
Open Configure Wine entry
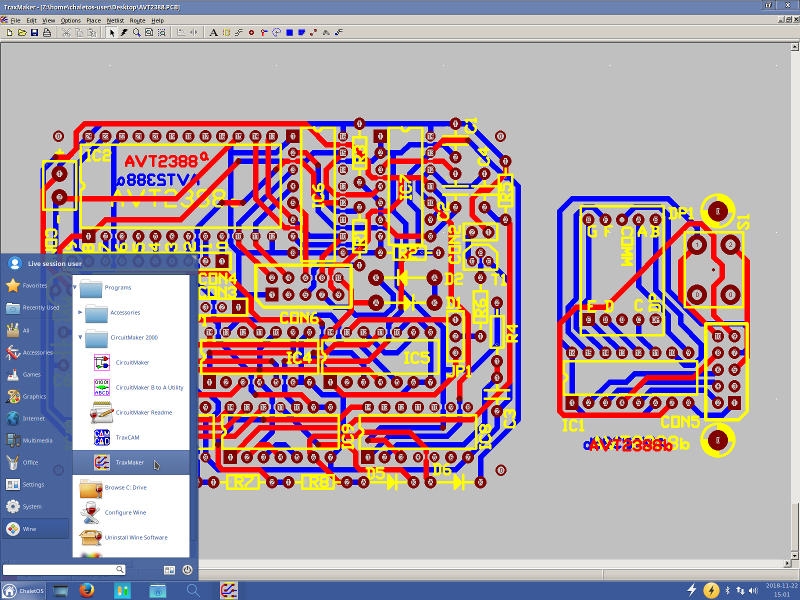pyautogui.click(x=125, y=512)
